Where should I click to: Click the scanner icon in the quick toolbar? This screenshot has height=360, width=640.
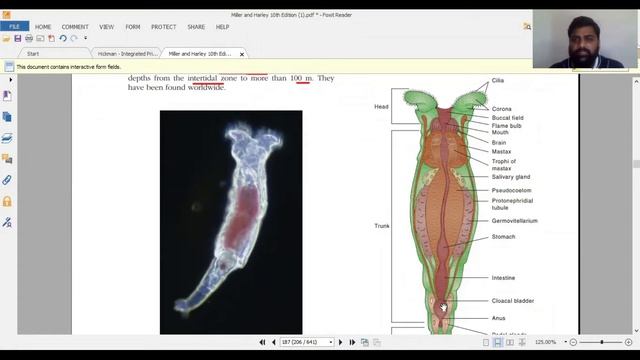[40, 38]
